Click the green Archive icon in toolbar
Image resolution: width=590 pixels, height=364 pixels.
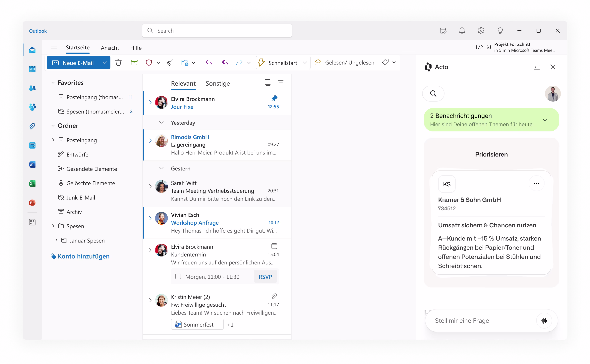point(134,63)
